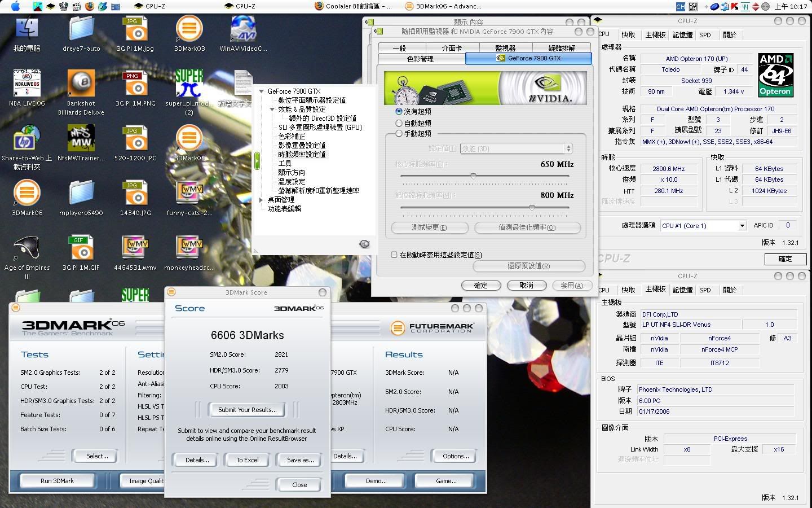812x508 pixels.
Task: Open the 設定值 效能 (3D) dropdown
Action: click(516, 148)
